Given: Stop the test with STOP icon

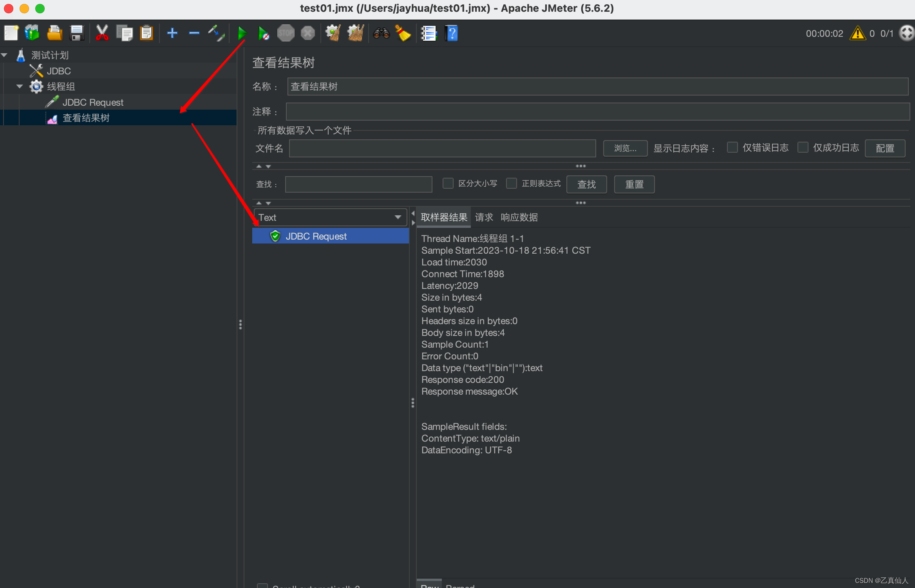Looking at the screenshot, I should [286, 33].
